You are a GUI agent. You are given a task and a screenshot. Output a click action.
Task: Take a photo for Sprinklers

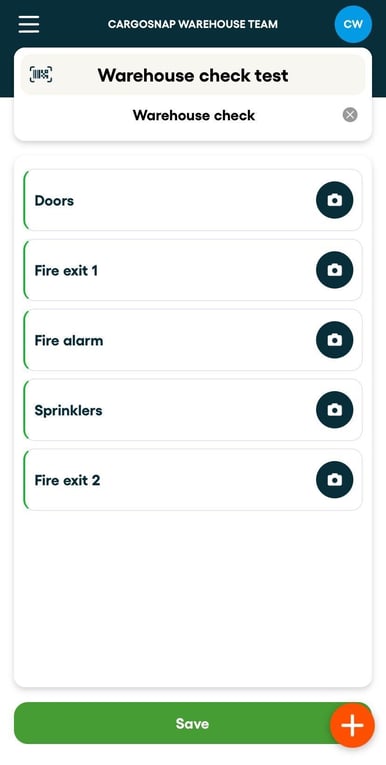coord(334,410)
